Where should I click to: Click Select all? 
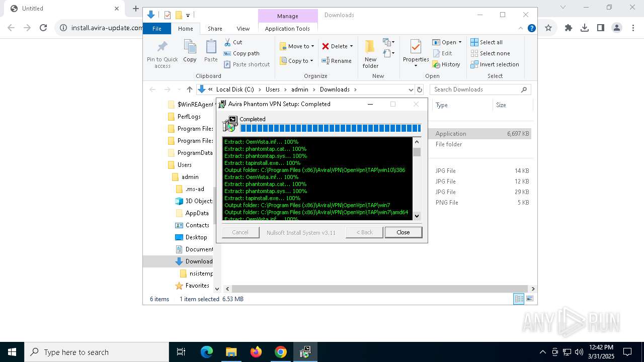pos(487,42)
